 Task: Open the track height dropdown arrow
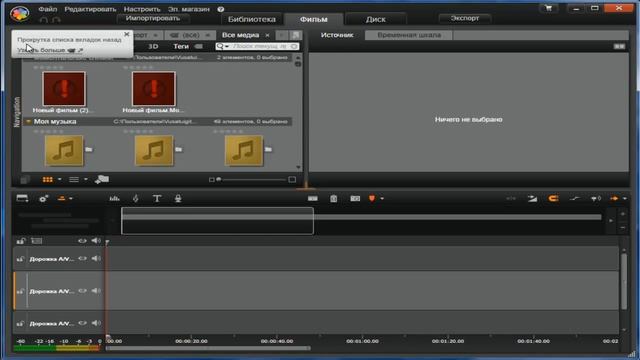71,199
